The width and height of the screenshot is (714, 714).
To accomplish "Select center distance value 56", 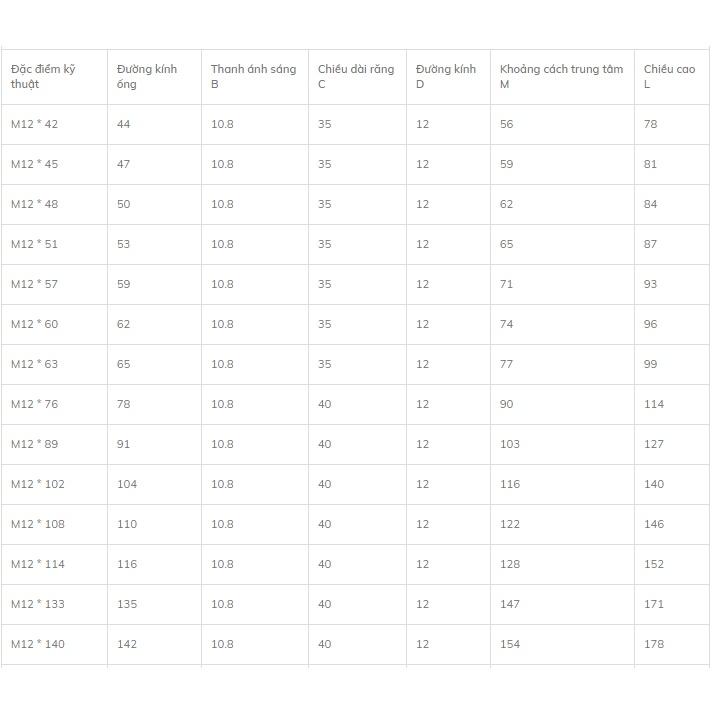I will [506, 124].
